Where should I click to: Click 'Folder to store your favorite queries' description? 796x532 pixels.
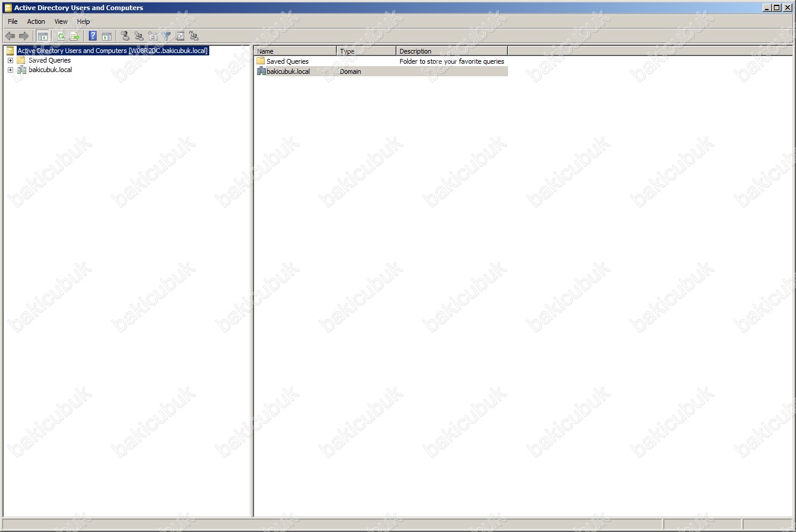click(452, 61)
